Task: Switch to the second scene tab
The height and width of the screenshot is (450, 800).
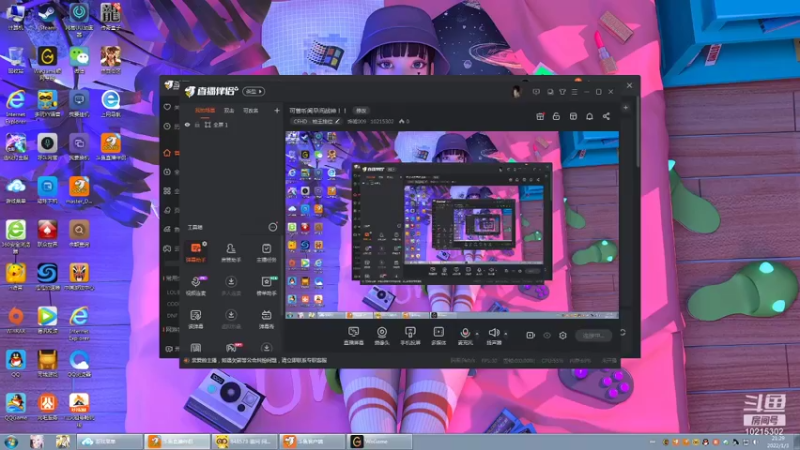Action: [x=229, y=110]
